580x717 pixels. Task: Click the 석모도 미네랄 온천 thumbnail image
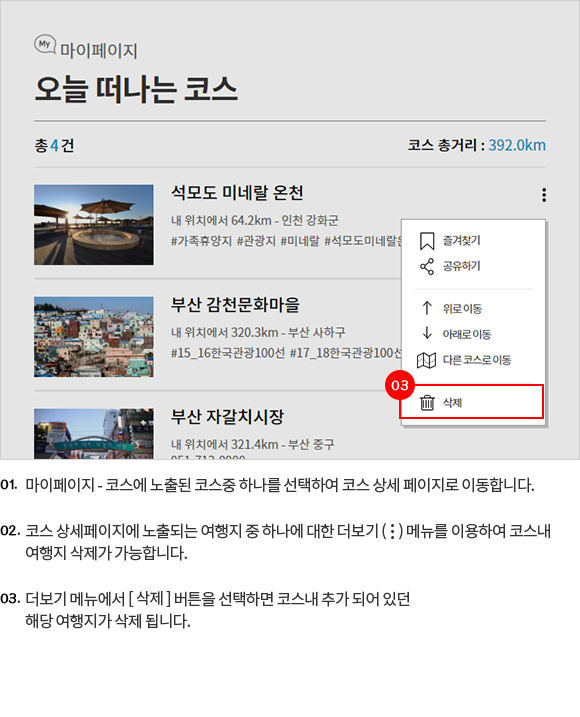pyautogui.click(x=94, y=225)
